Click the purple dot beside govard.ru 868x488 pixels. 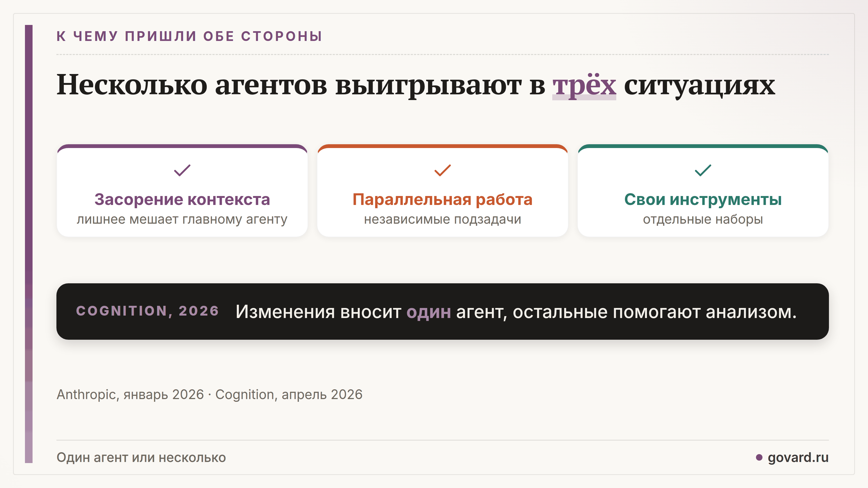(x=759, y=457)
